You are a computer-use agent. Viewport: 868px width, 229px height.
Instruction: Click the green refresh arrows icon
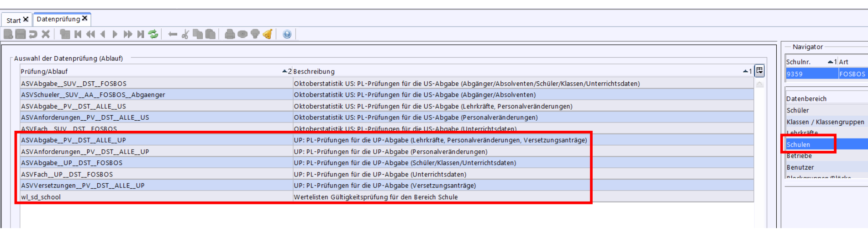[153, 34]
